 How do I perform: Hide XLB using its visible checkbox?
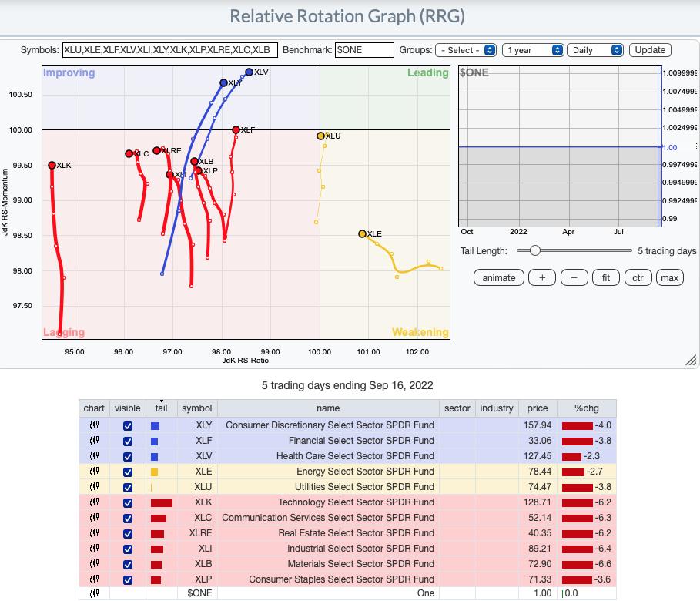click(128, 564)
